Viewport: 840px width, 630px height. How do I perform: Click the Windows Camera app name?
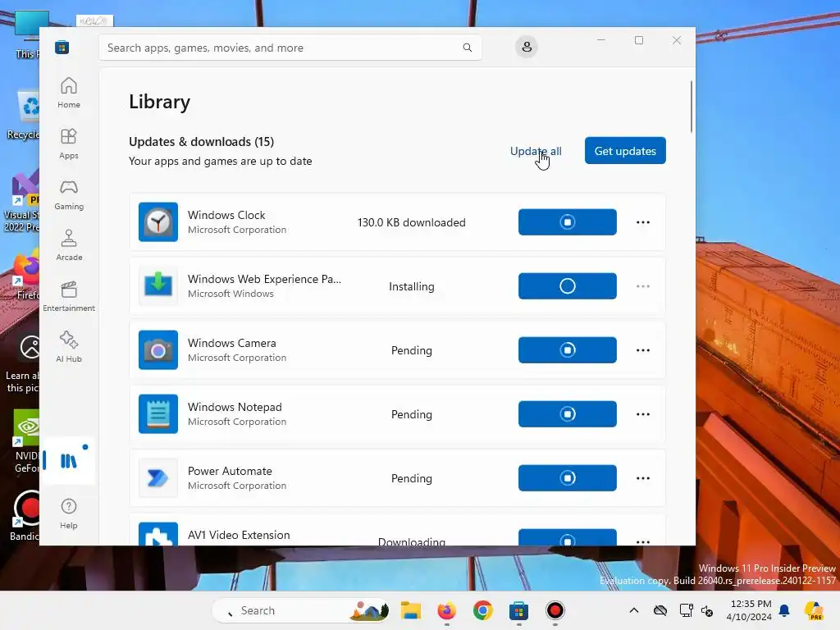click(x=232, y=343)
